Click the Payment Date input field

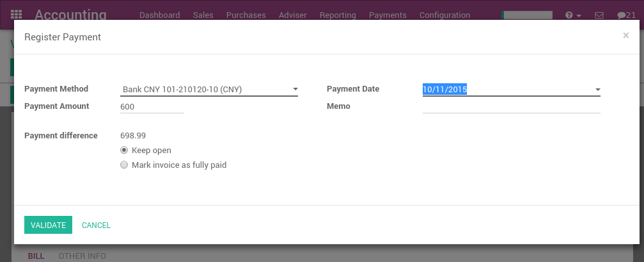(x=505, y=90)
